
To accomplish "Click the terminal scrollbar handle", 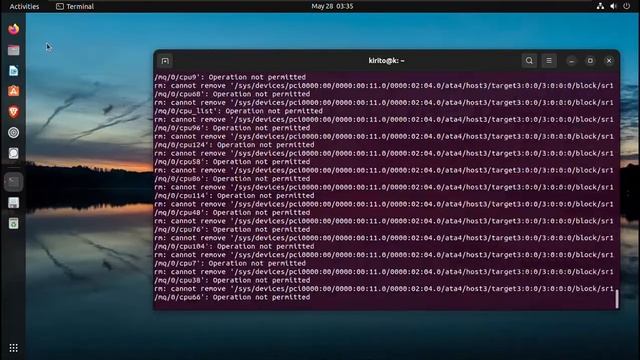I will (617, 299).
